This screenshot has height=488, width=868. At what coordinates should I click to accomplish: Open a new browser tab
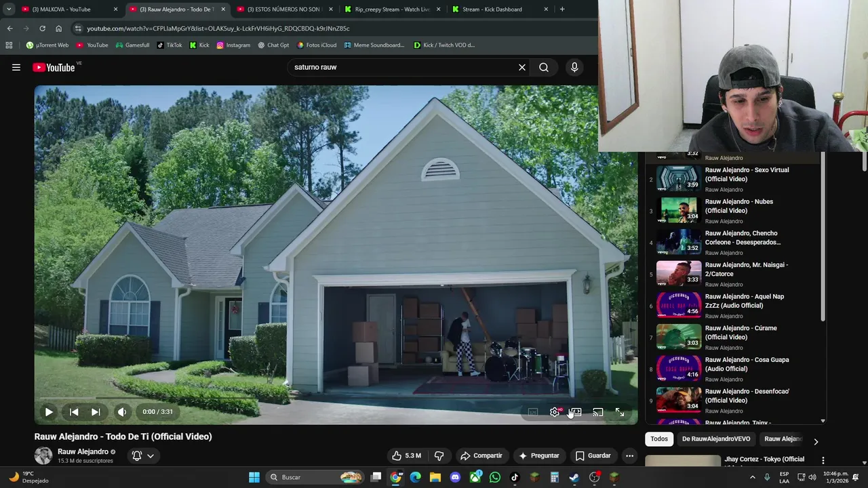(562, 9)
